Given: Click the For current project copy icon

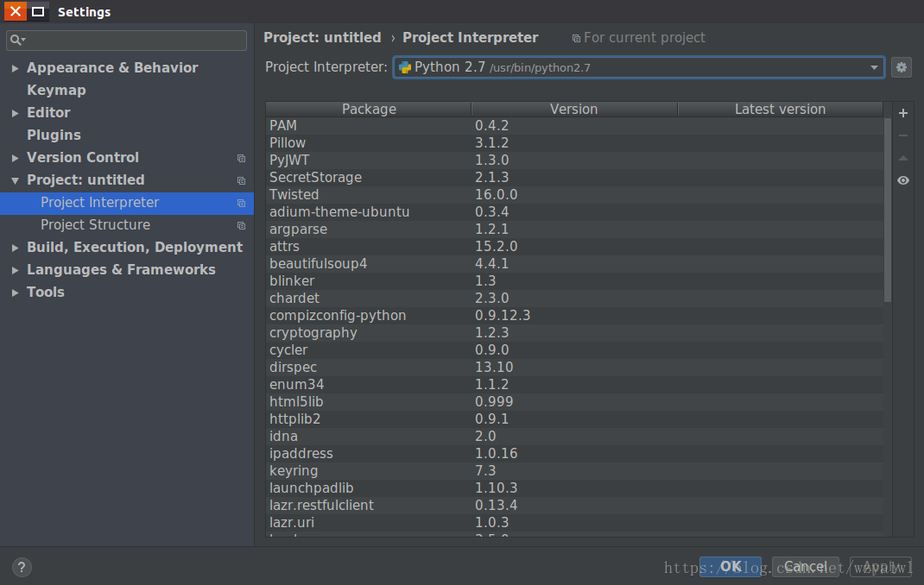Looking at the screenshot, I should click(576, 38).
